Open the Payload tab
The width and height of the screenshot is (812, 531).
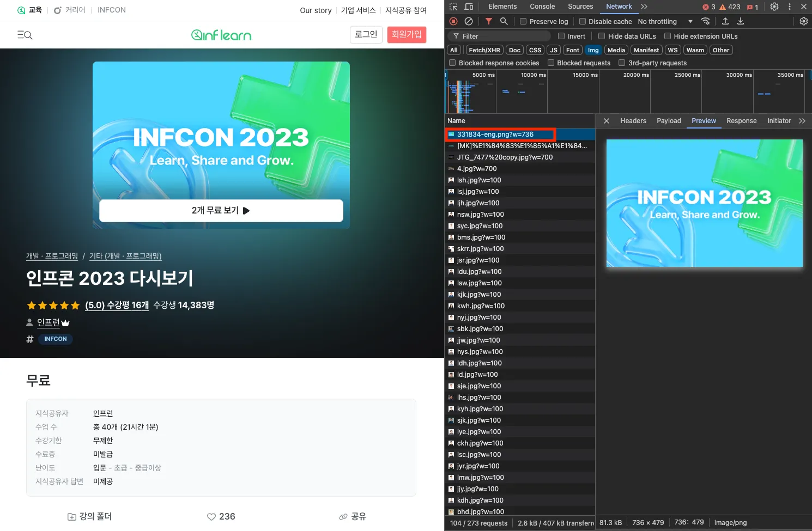click(669, 121)
